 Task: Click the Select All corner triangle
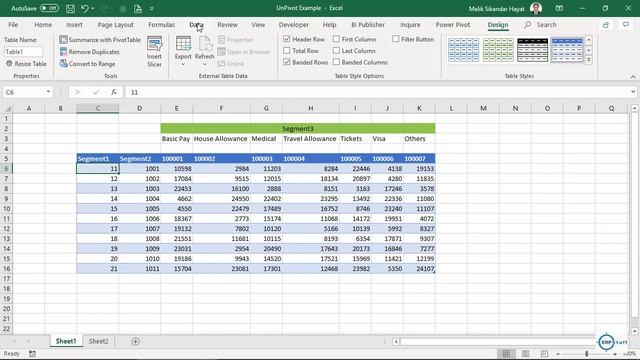[x=7, y=109]
